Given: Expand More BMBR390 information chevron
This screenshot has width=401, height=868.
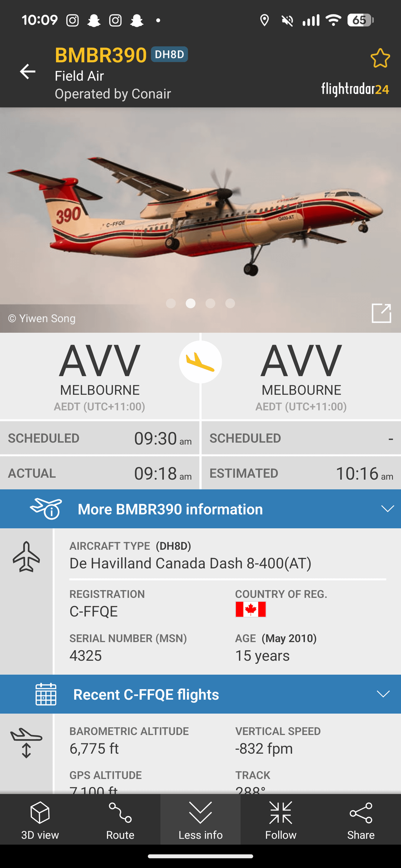Looking at the screenshot, I should (387, 509).
